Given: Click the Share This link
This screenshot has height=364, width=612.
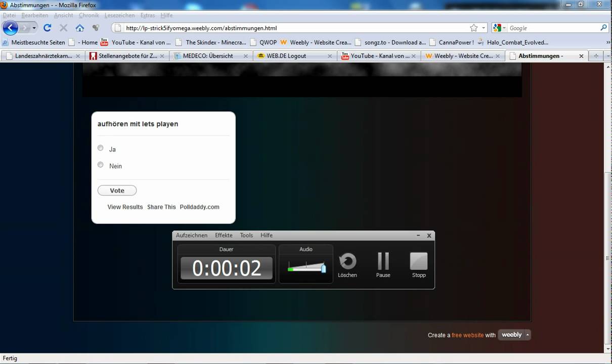Looking at the screenshot, I should click(161, 207).
